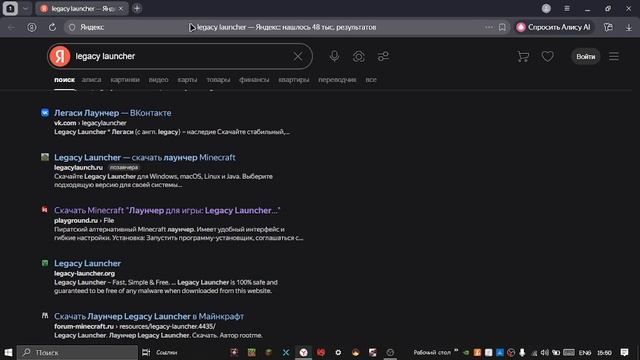Switch to the товары tab
The image size is (640, 360).
218,80
